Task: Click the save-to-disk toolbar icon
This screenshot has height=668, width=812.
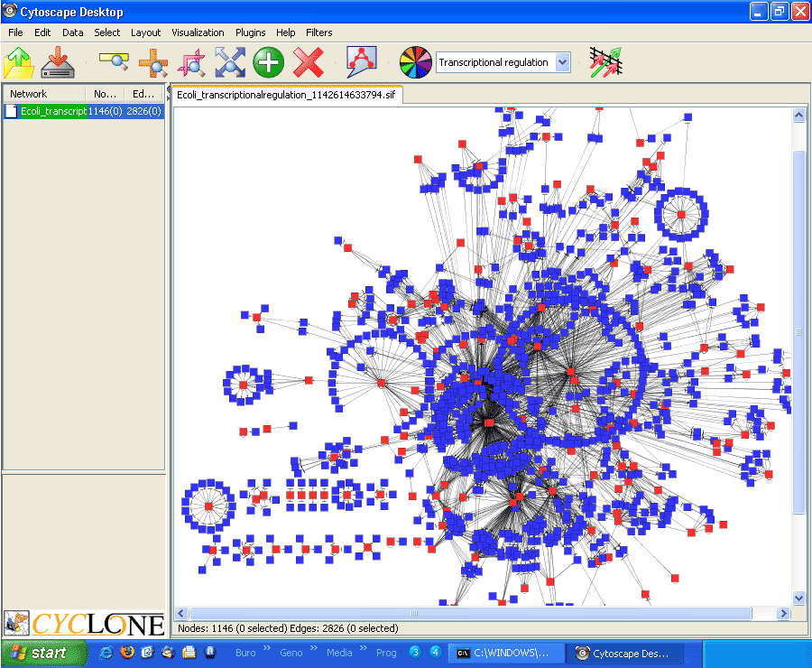Action: click(58, 62)
